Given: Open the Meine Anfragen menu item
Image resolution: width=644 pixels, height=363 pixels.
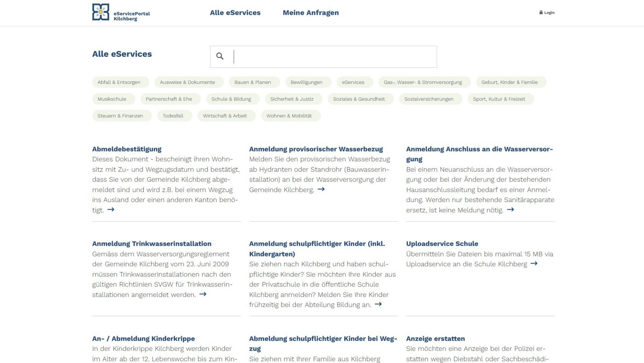Looking at the screenshot, I should [x=311, y=12].
